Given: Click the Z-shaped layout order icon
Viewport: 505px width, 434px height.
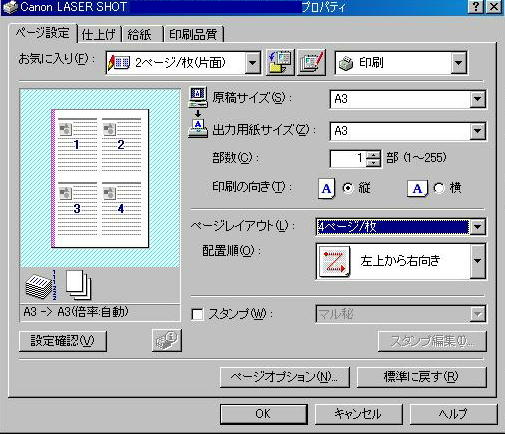Looking at the screenshot, I should tap(334, 262).
